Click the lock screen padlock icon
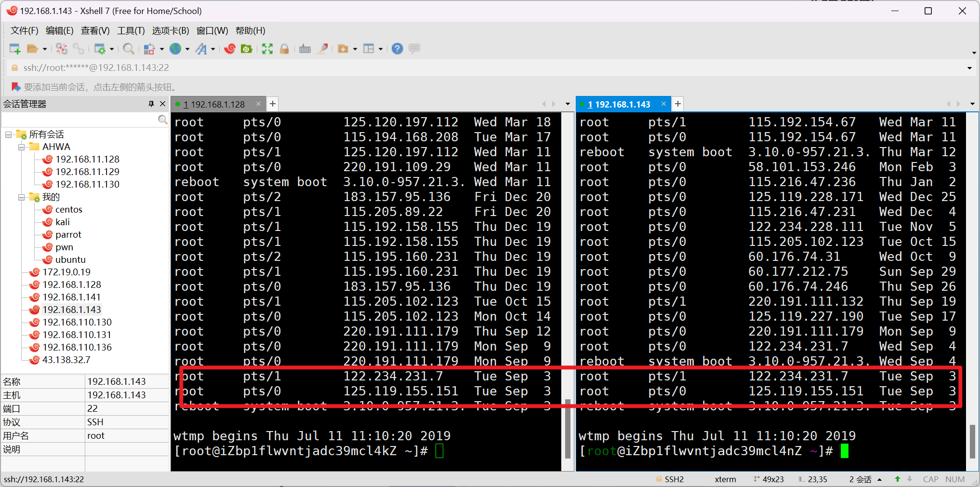The width and height of the screenshot is (980, 487). (284, 49)
